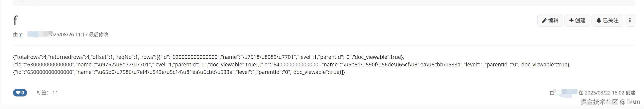Add a tag via the [+] link
This screenshot has height=109, width=644.
click(55, 93)
